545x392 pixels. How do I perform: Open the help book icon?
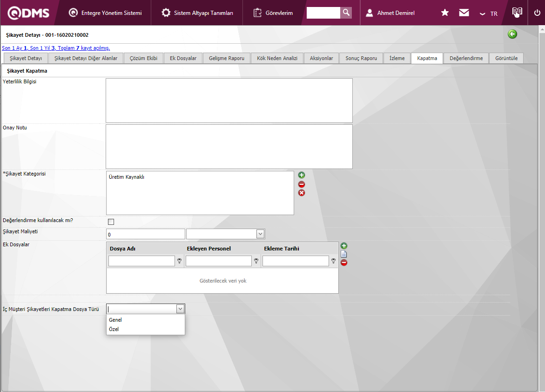coord(517,13)
